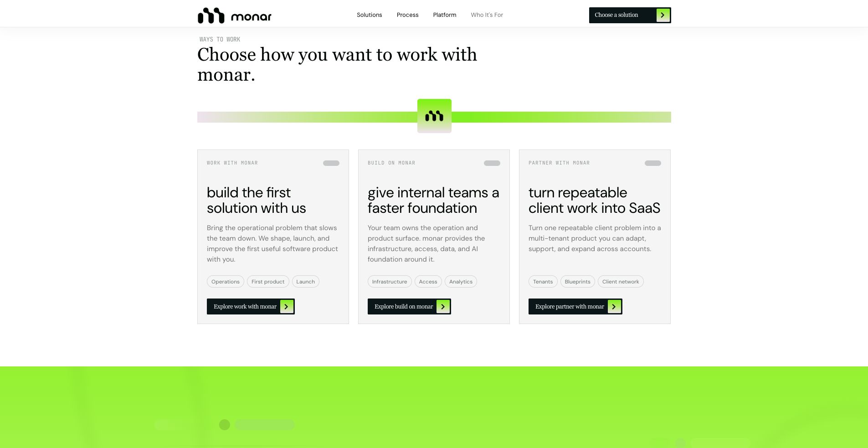Click the gray pill on Work with monar card
This screenshot has height=448, width=868.
point(331,163)
